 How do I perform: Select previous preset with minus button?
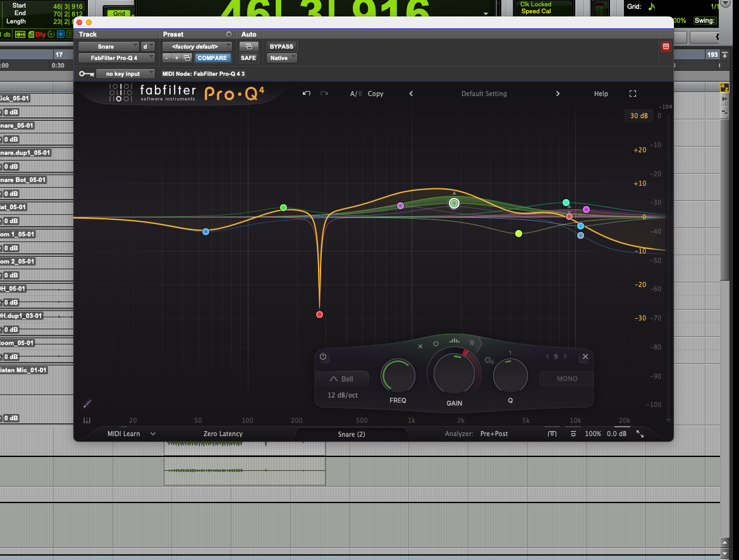click(166, 58)
